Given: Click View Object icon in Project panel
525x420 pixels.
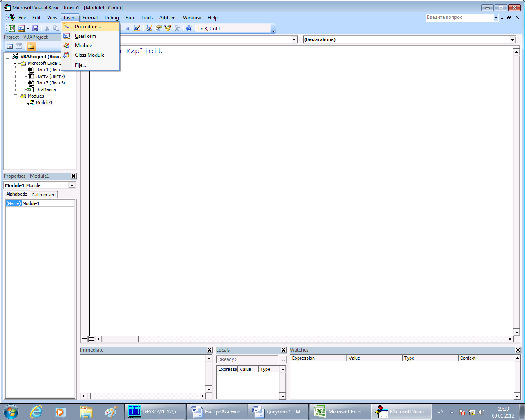Looking at the screenshot, I should tap(19, 46).
